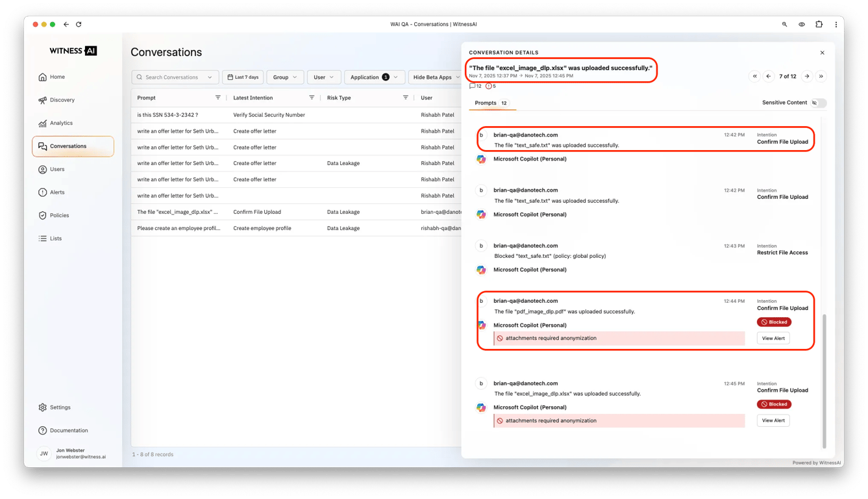Open 'Please create an employee profil...' conversation
The height and width of the screenshot is (499, 868).
tap(296, 228)
